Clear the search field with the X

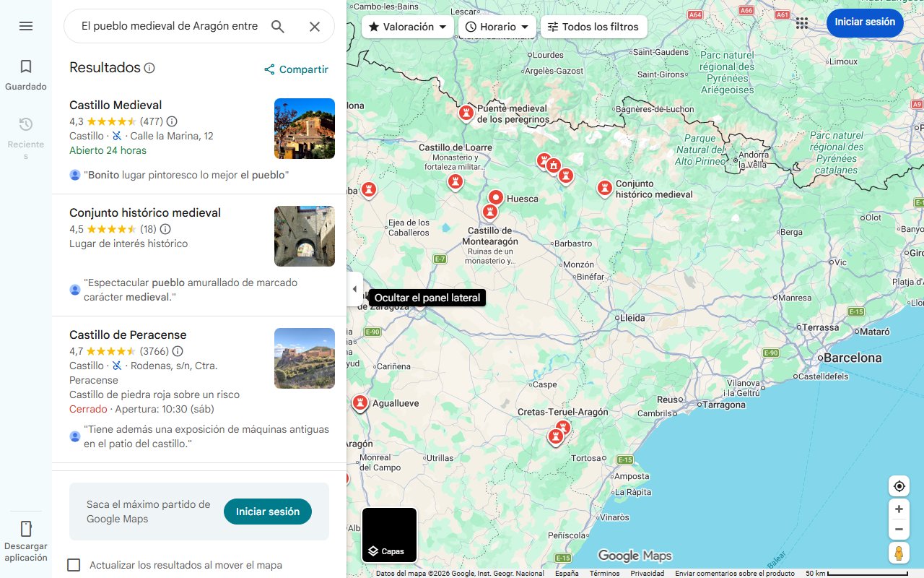pyautogui.click(x=315, y=26)
